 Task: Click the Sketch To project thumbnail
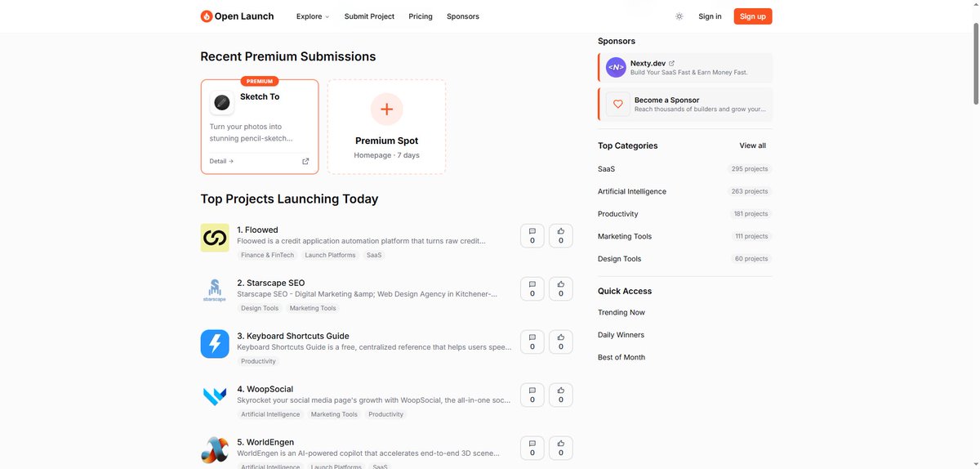click(x=222, y=102)
